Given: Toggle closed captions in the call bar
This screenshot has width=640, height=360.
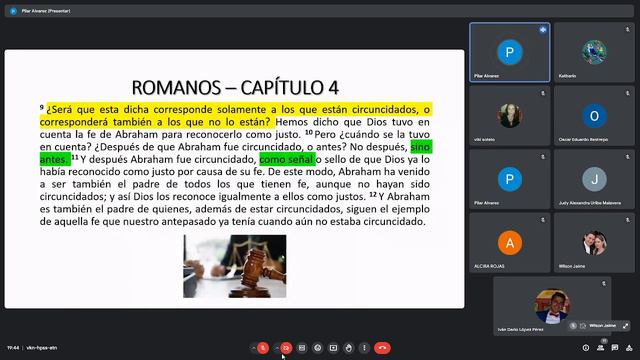Looking at the screenshot, I should click(302, 348).
